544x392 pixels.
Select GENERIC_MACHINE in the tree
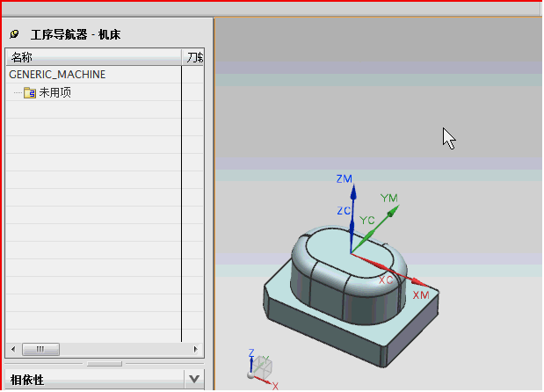[57, 75]
